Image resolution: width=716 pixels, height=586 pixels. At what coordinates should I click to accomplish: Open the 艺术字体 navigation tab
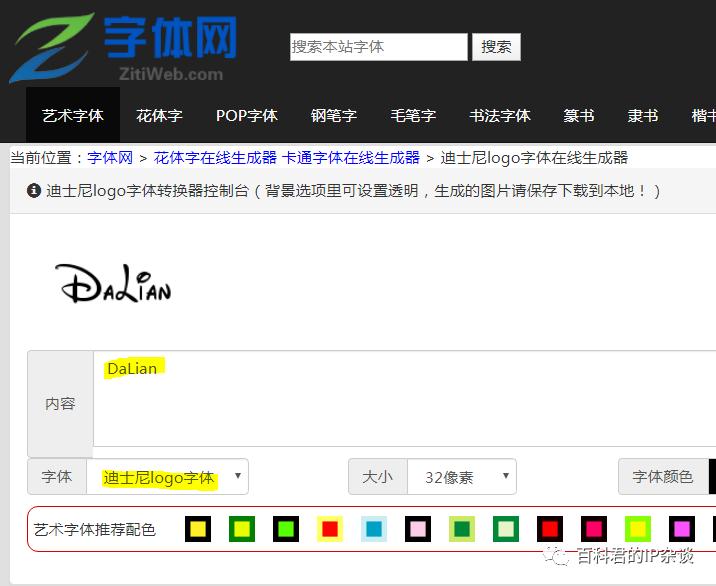[73, 115]
